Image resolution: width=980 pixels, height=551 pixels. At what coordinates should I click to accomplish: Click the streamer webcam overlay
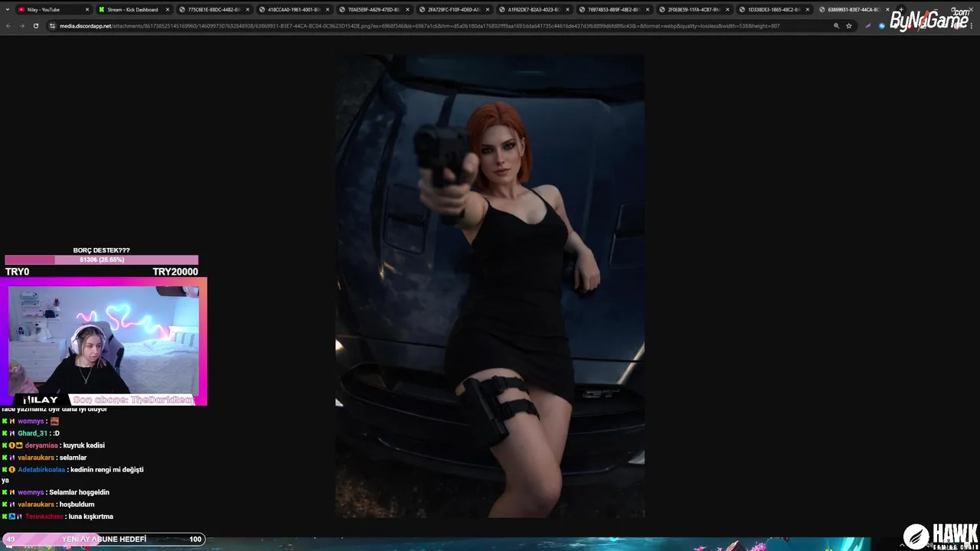(x=104, y=340)
